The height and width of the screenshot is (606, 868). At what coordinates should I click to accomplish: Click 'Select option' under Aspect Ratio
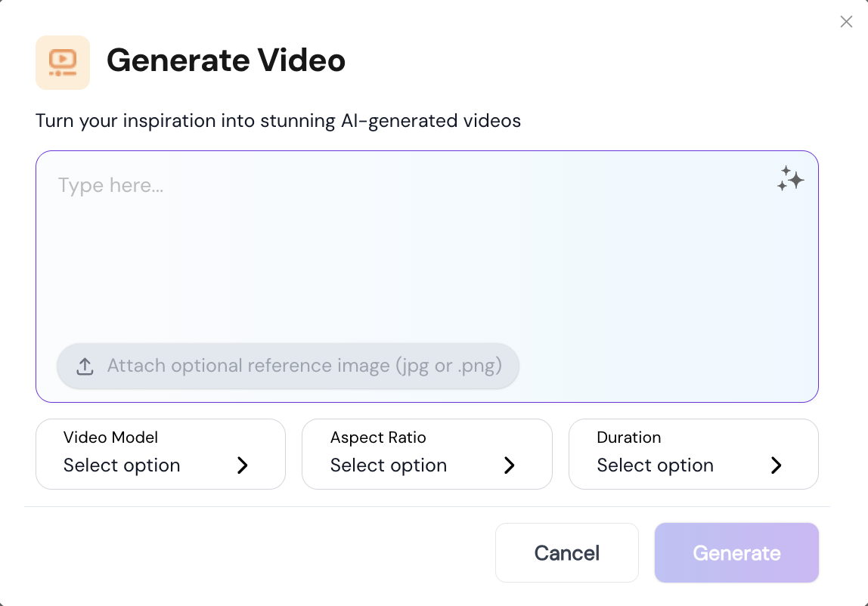pos(389,465)
